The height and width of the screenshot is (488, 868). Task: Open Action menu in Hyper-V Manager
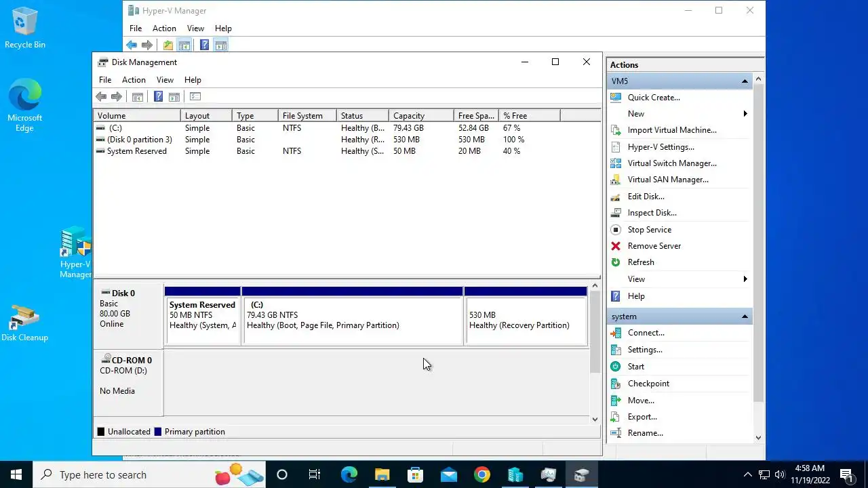(x=164, y=28)
